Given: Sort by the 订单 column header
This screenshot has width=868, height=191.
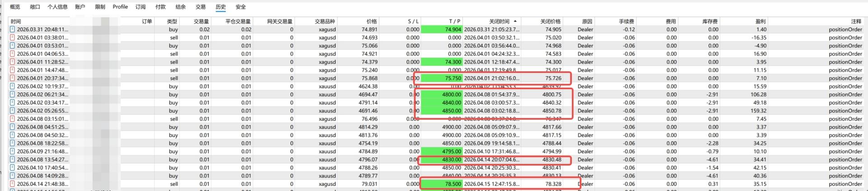Looking at the screenshot, I should point(147,21).
